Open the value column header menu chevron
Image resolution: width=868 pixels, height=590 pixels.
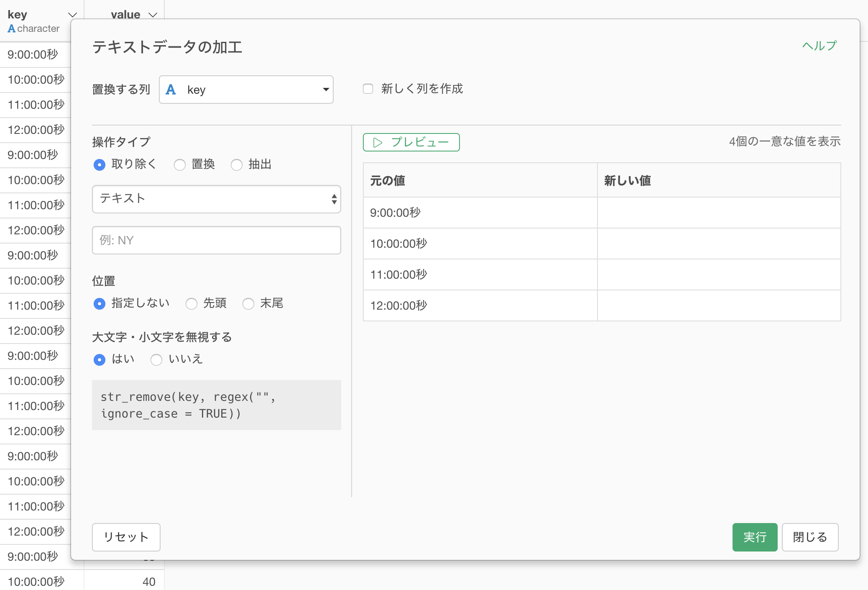click(x=153, y=15)
